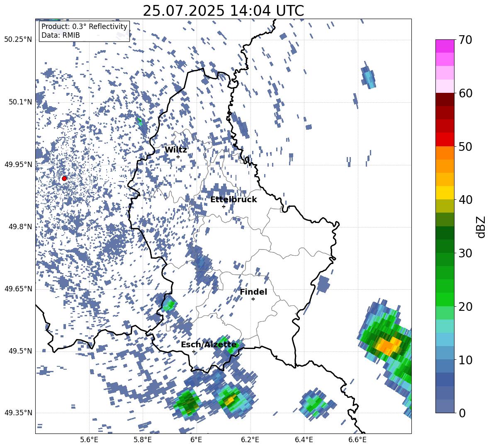
Task: Click the 50 tick on colorbar
Action: (x=465, y=146)
